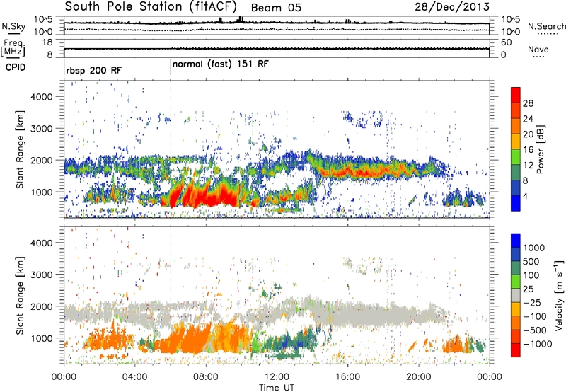
Task: Click the '04:00' time axis tick
Action: pyautogui.click(x=134, y=377)
